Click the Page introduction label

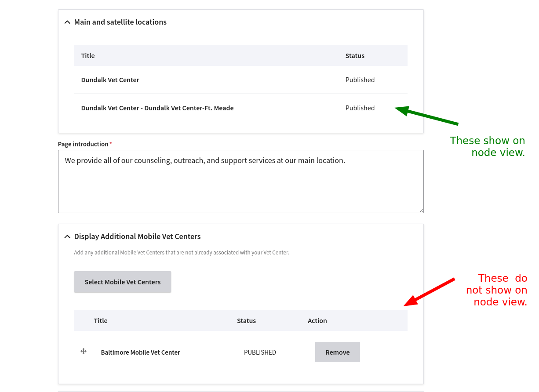point(83,144)
